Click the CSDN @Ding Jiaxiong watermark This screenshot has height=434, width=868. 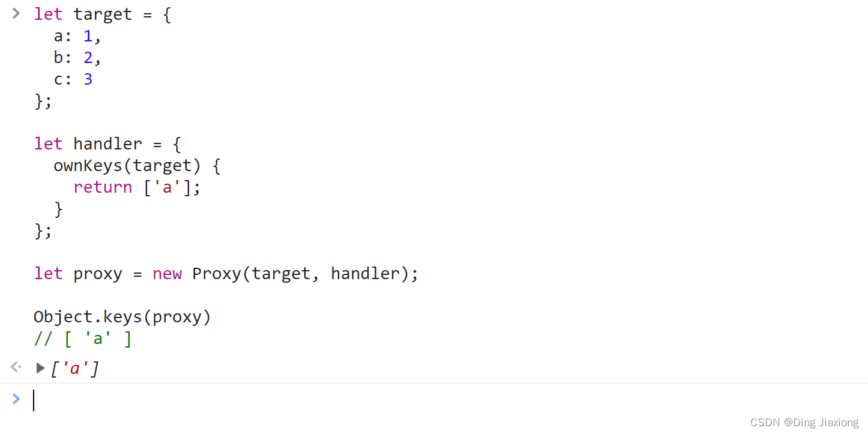point(804,423)
